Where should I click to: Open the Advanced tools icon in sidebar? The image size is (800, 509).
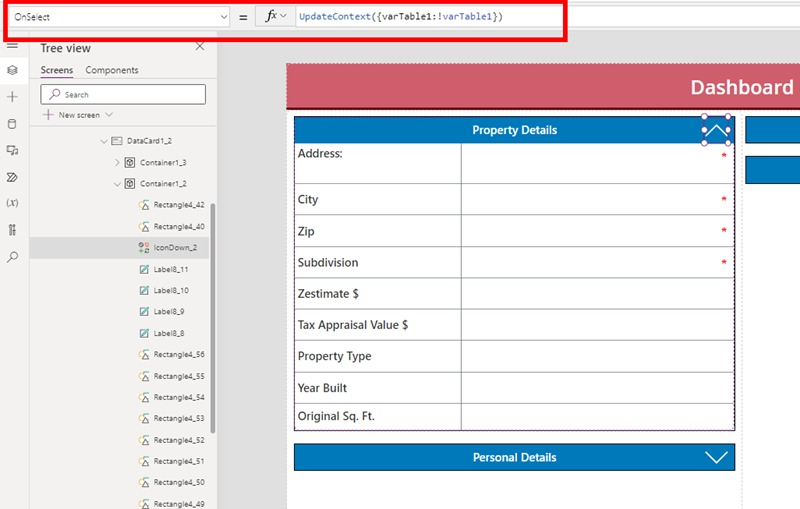13,230
